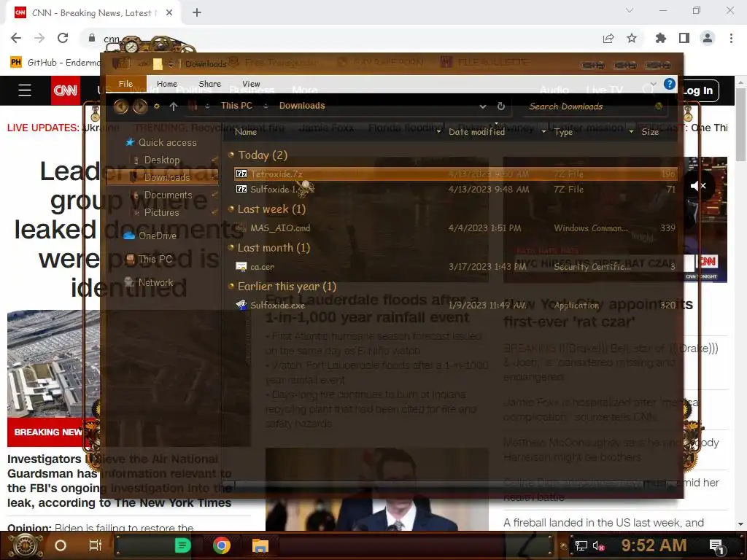Select Documents in navigation pane
Screen dimensions: 747x560
pos(169,195)
